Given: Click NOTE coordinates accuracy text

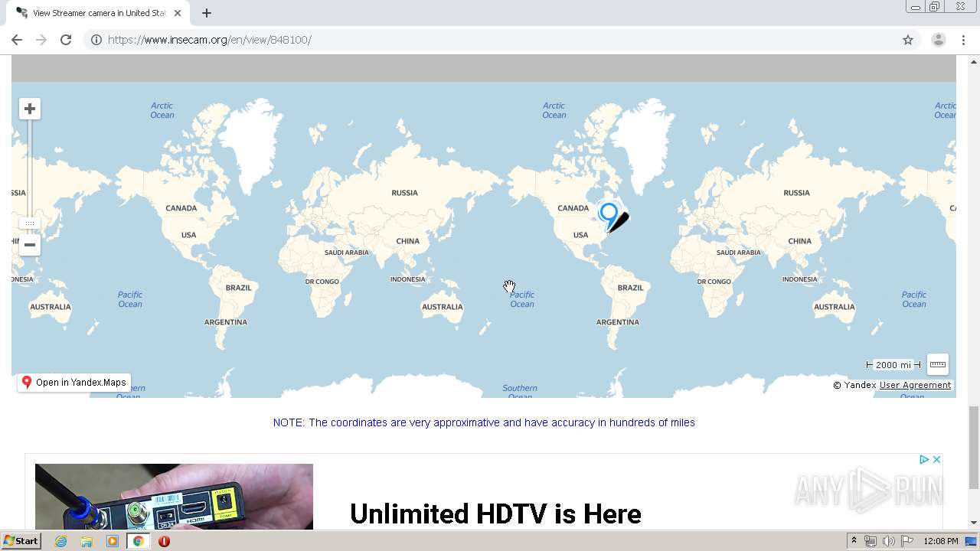Looking at the screenshot, I should (x=484, y=422).
